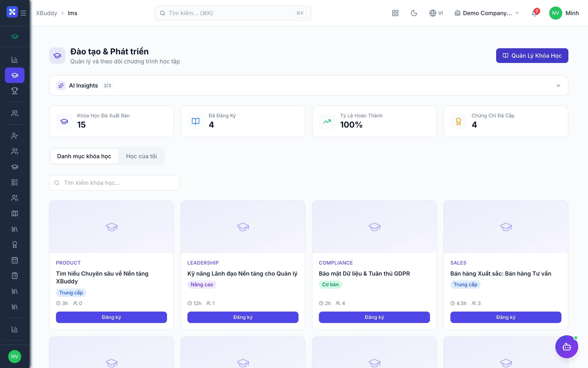Click the ⌘K shortcut hint in search

(300, 13)
